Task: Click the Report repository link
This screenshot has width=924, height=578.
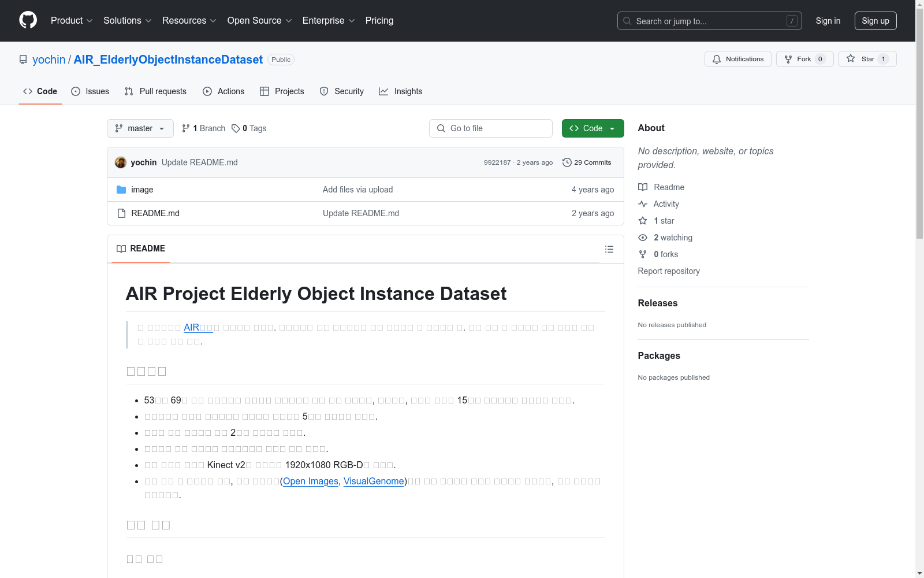Action: [x=669, y=271]
